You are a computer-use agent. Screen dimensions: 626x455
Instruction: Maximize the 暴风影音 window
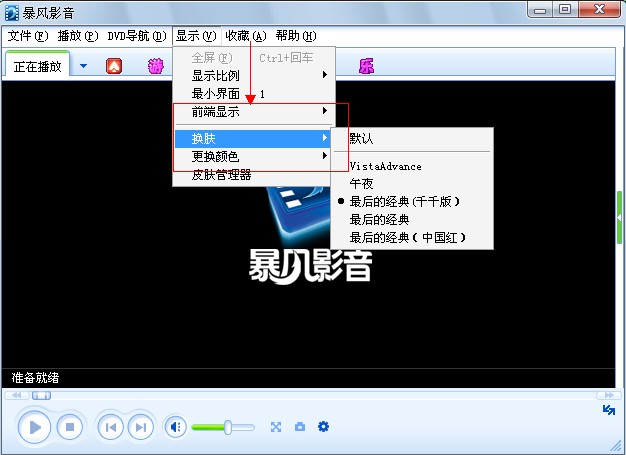click(x=565, y=10)
